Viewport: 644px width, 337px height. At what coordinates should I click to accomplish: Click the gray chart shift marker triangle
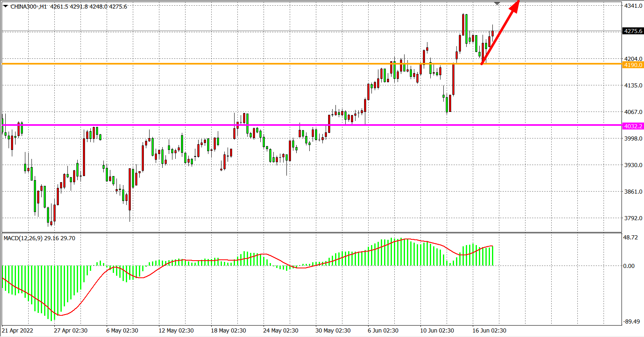(x=497, y=3)
